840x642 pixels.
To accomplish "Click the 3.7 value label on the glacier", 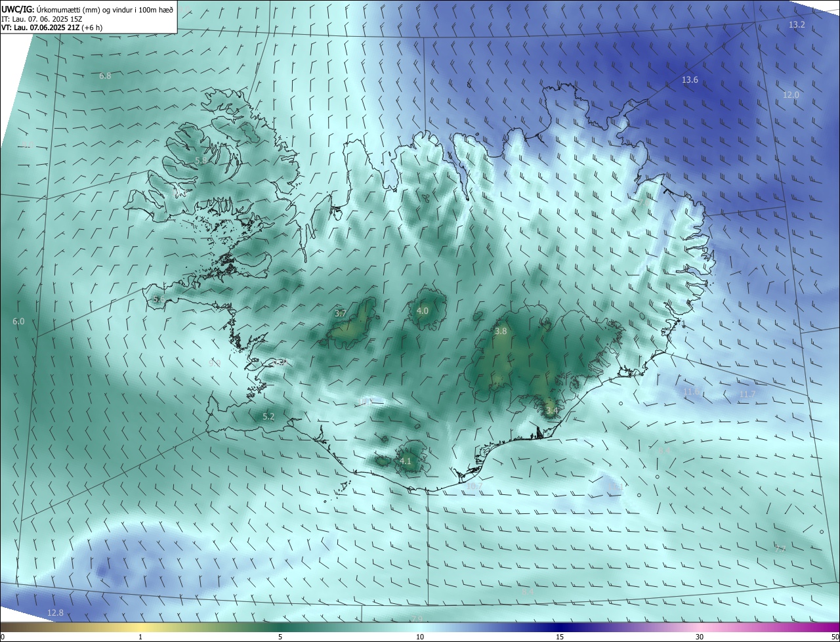I will [x=341, y=314].
